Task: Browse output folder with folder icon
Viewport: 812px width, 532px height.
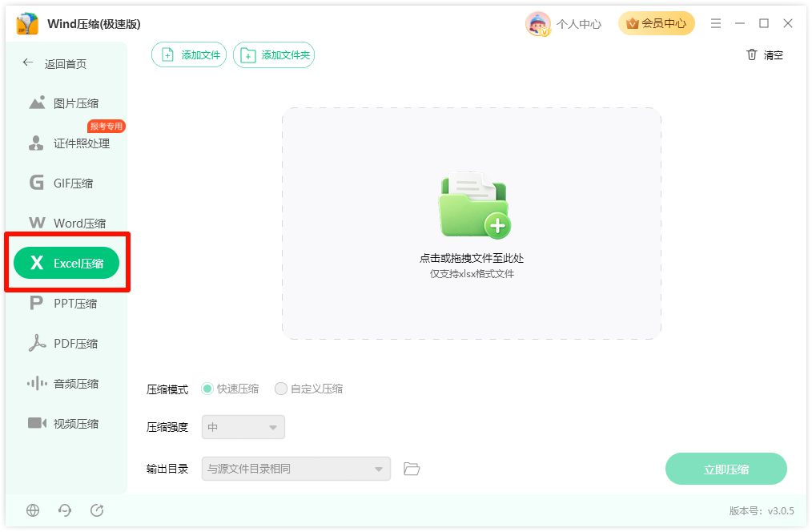Action: coord(411,469)
